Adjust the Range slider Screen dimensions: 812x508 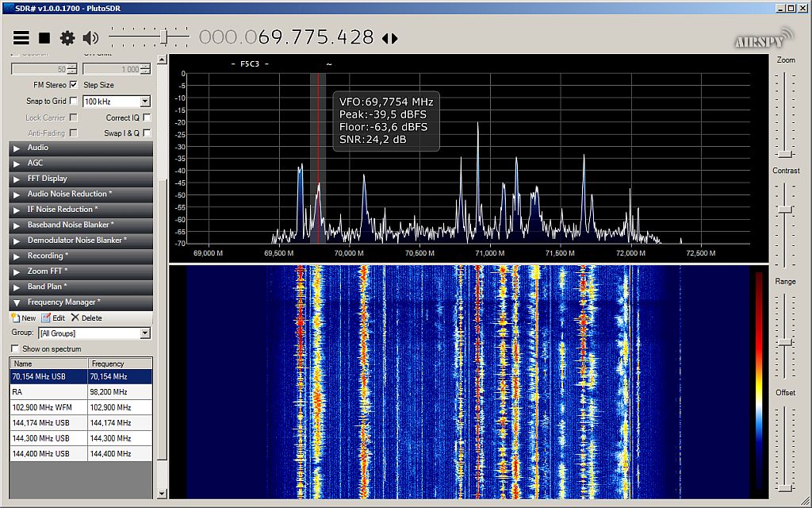[786, 343]
